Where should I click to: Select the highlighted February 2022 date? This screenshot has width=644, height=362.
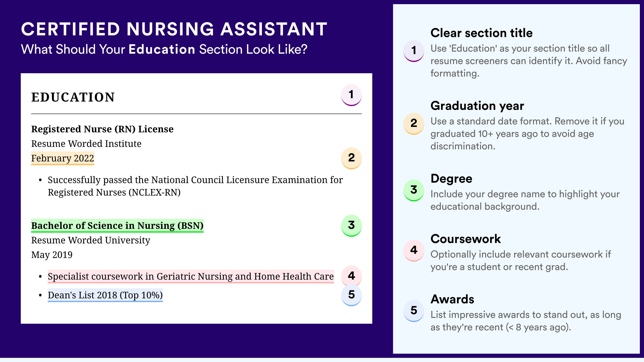pyautogui.click(x=63, y=158)
